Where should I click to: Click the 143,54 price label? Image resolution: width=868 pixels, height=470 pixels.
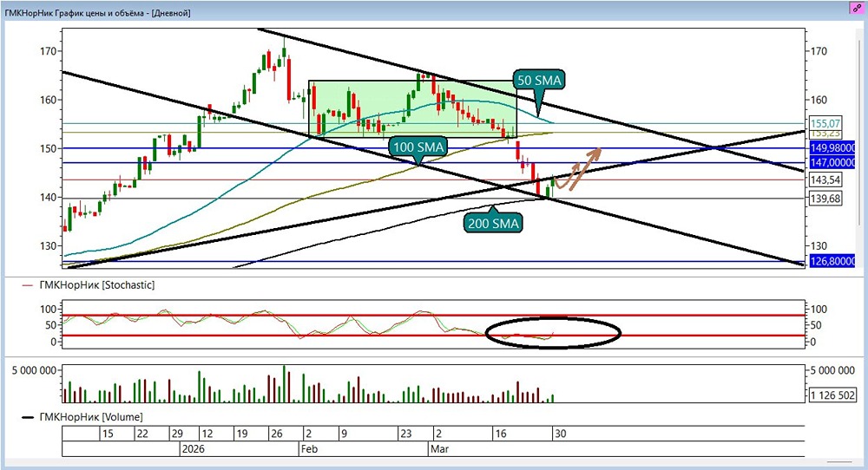[x=825, y=180]
